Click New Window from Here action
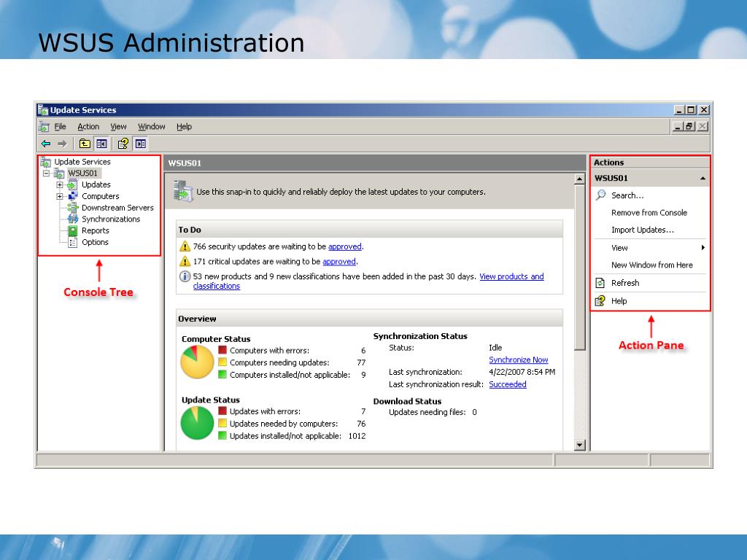The image size is (747, 560). point(651,265)
